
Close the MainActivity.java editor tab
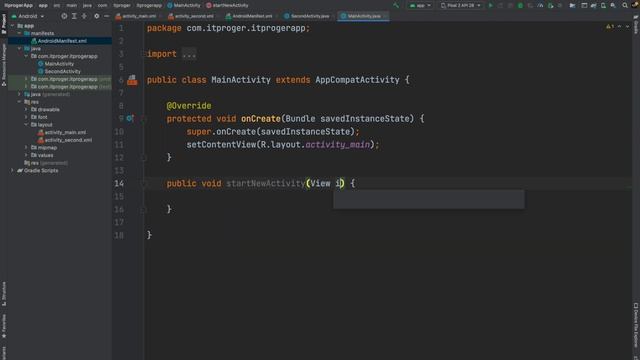[x=385, y=16]
